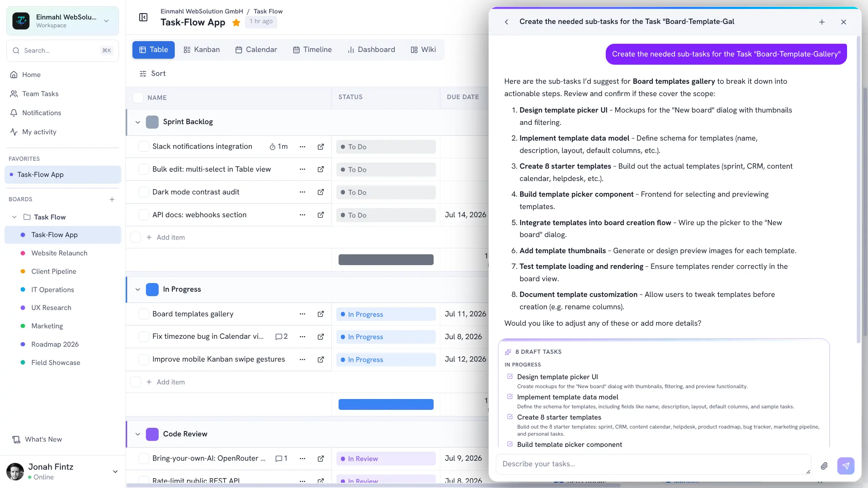Open the Website Relaunch board
This screenshot has width=868, height=488.
coord(59,253)
